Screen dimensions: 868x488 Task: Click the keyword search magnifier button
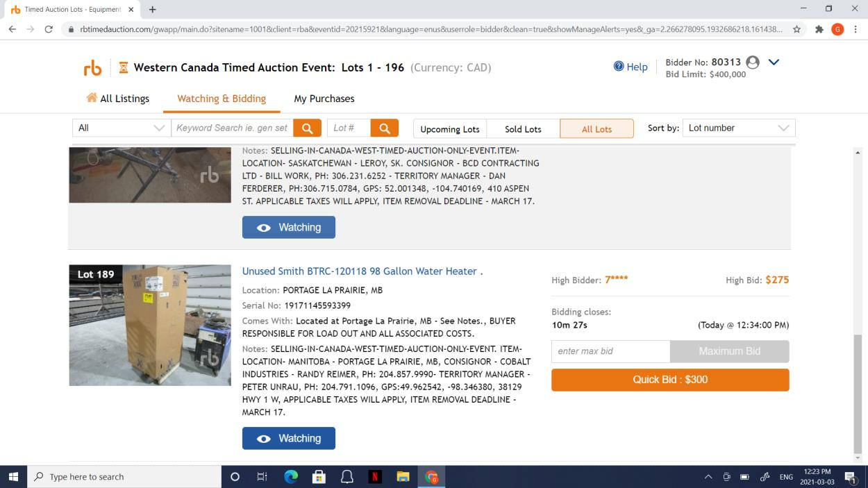307,128
